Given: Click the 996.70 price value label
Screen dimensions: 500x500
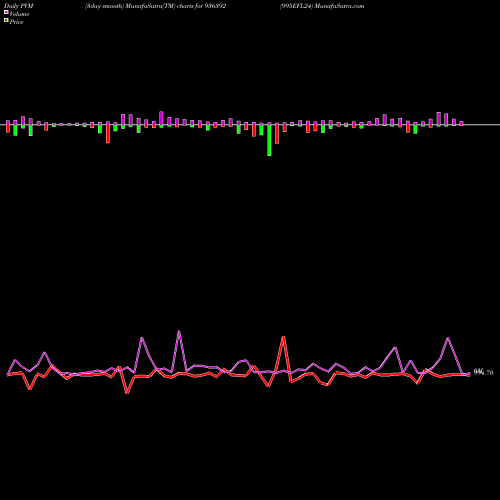Looking at the screenshot, I should (483, 372).
